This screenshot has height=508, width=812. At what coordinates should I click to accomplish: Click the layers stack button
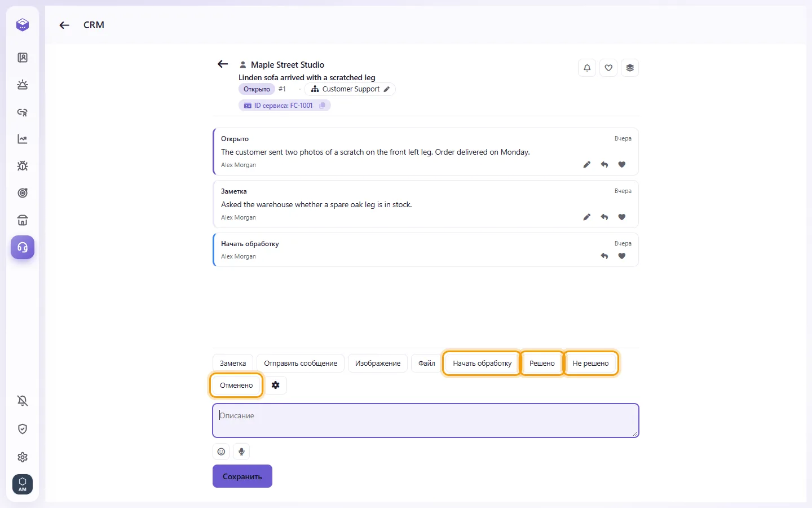click(630, 68)
